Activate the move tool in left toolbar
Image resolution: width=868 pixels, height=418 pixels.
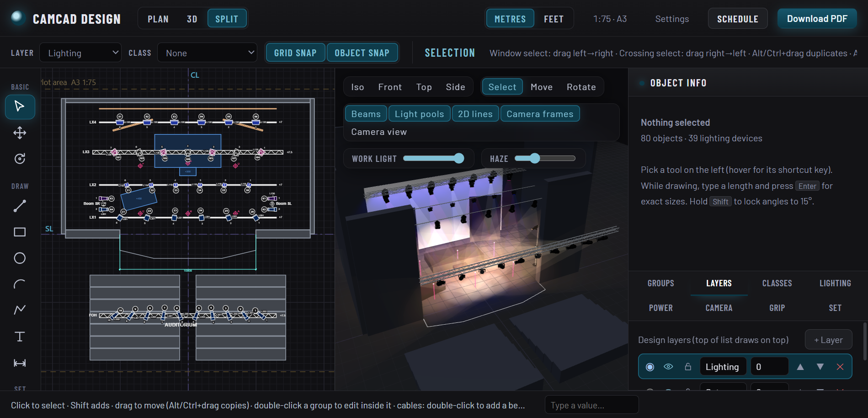pyautogui.click(x=20, y=133)
